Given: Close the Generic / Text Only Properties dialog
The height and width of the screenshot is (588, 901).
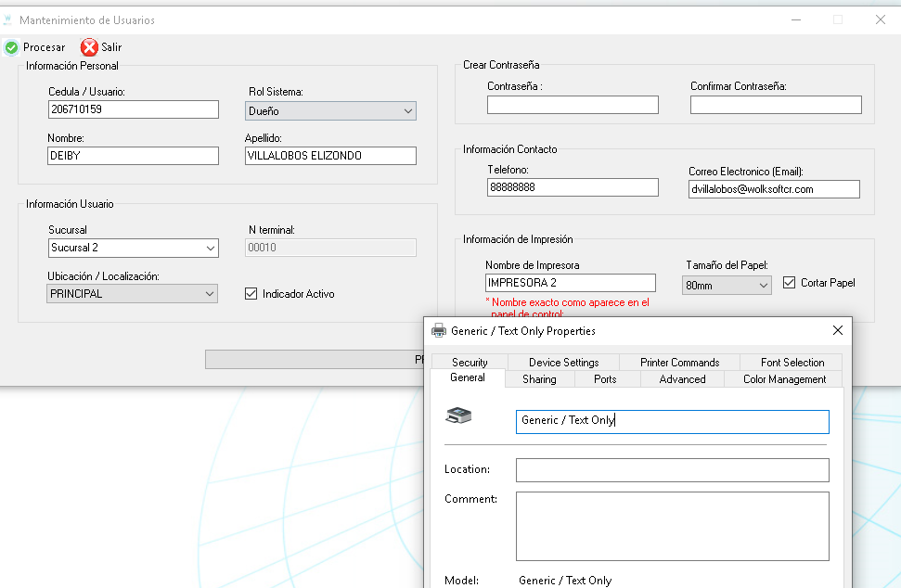Looking at the screenshot, I should tap(838, 330).
